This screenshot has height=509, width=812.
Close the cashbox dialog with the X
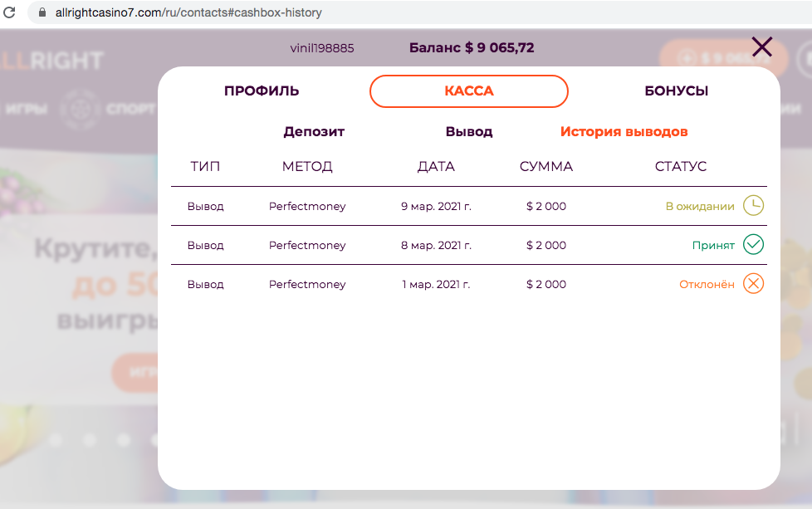pyautogui.click(x=761, y=46)
